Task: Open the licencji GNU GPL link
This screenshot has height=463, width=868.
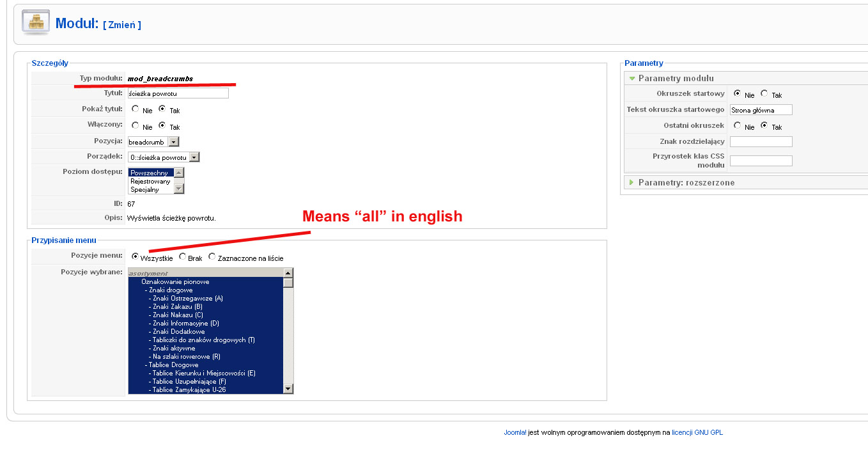Action: [x=697, y=432]
